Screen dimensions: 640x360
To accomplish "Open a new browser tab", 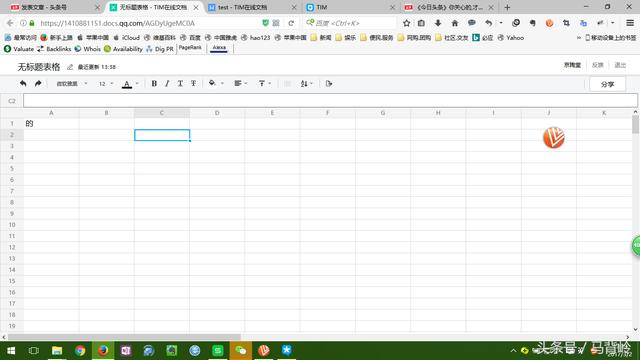I will (x=507, y=7).
